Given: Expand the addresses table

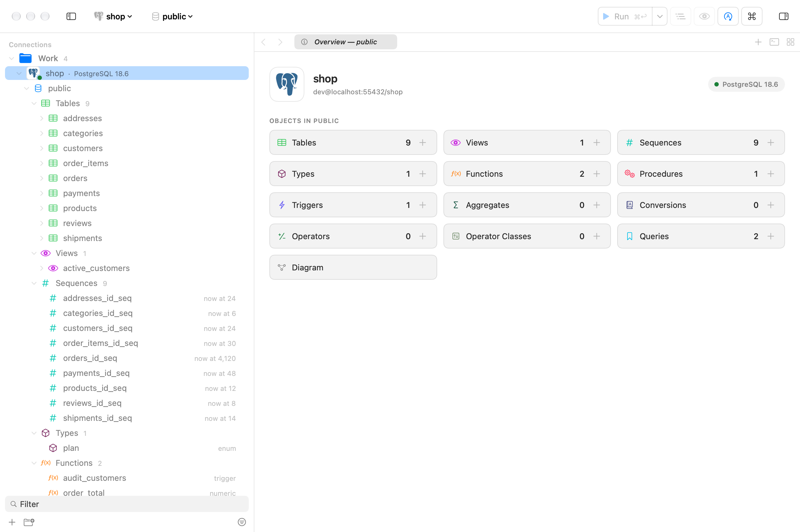Looking at the screenshot, I should [42, 118].
